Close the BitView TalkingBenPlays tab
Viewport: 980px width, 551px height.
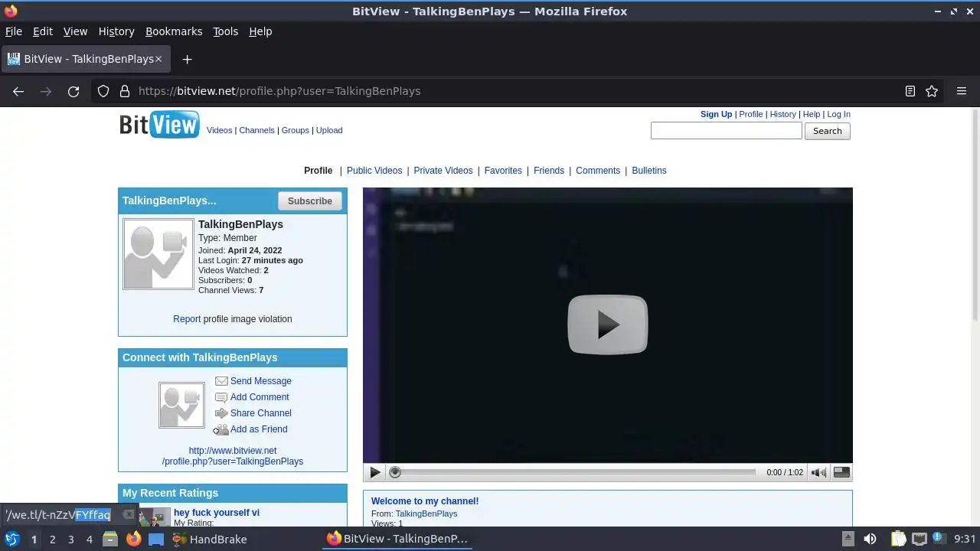[158, 59]
